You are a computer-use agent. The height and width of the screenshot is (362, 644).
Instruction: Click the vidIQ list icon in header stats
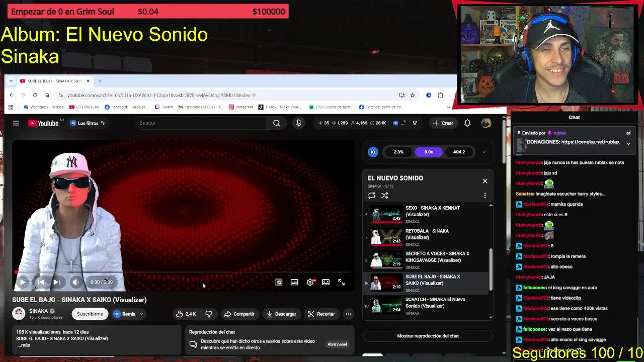point(403,123)
